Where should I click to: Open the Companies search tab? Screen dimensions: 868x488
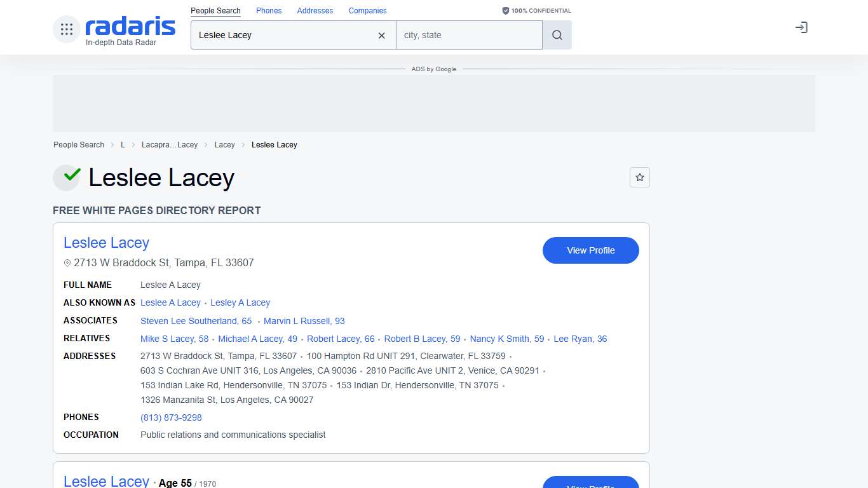point(367,11)
